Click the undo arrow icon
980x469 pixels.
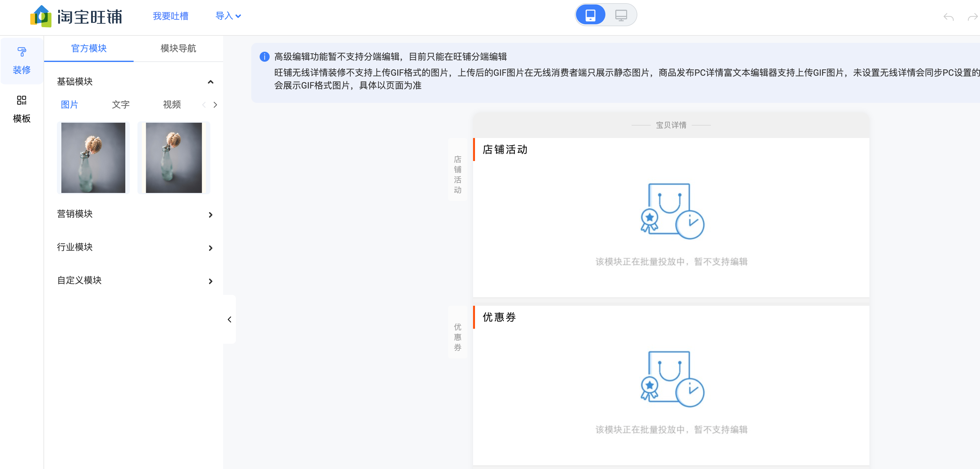tap(948, 17)
